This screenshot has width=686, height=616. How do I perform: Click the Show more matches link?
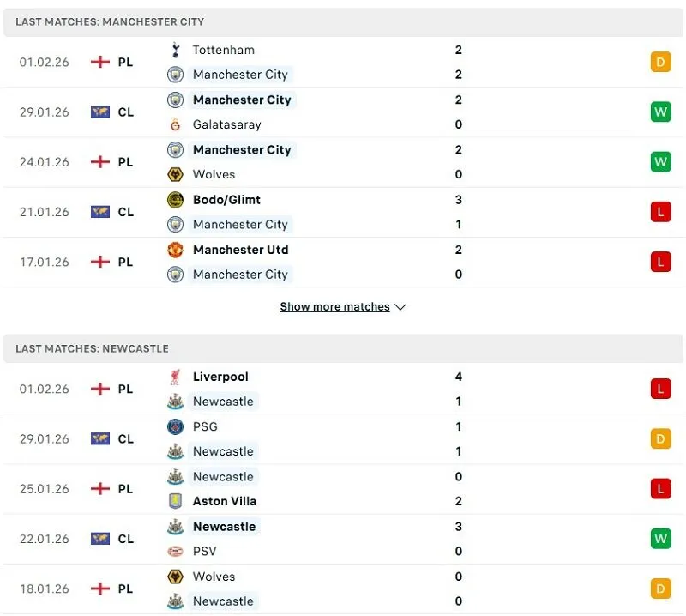point(334,306)
